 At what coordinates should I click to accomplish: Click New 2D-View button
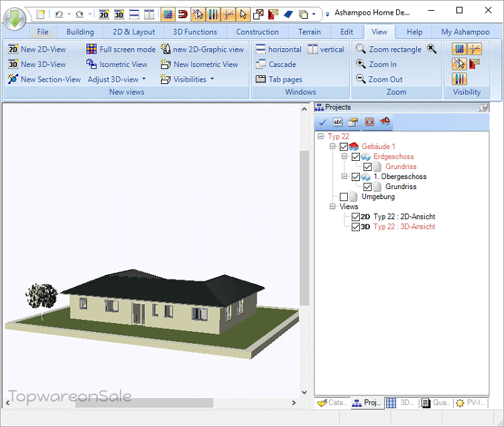click(x=37, y=49)
